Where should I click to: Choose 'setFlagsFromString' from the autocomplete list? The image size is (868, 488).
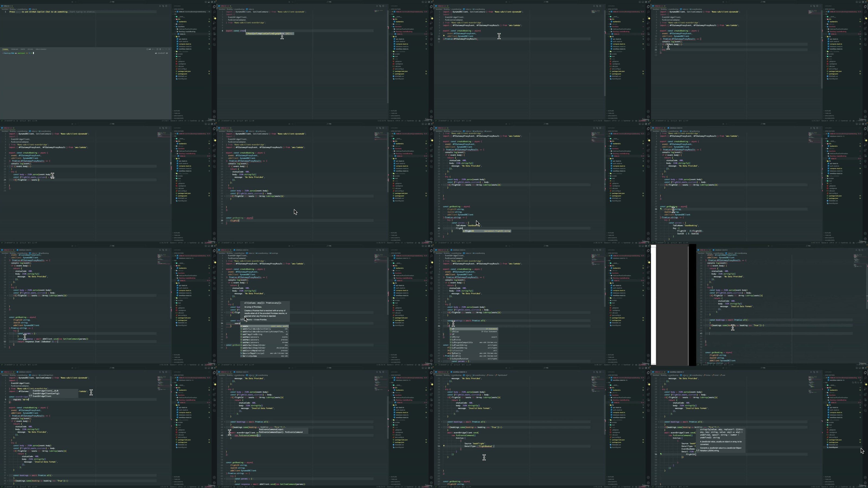click(x=264, y=335)
